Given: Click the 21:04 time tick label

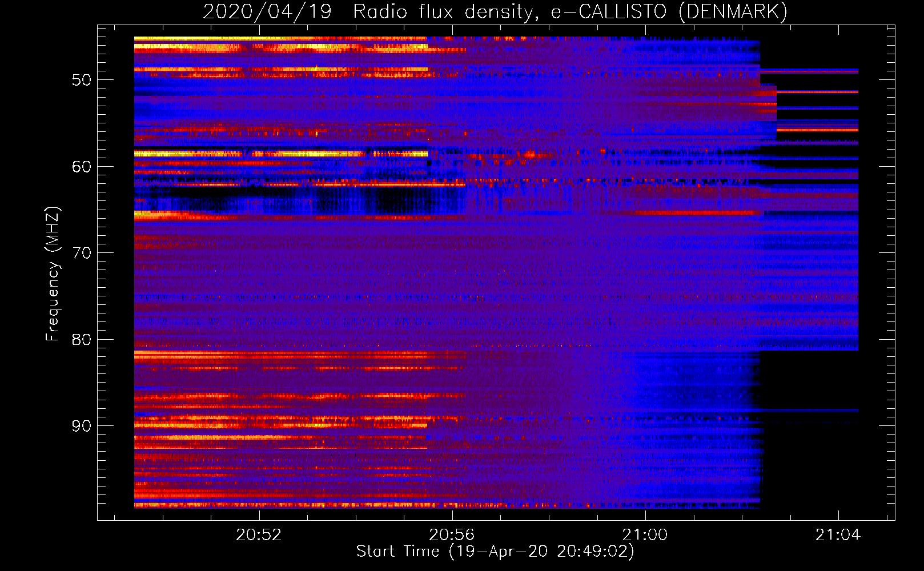Looking at the screenshot, I should [838, 534].
